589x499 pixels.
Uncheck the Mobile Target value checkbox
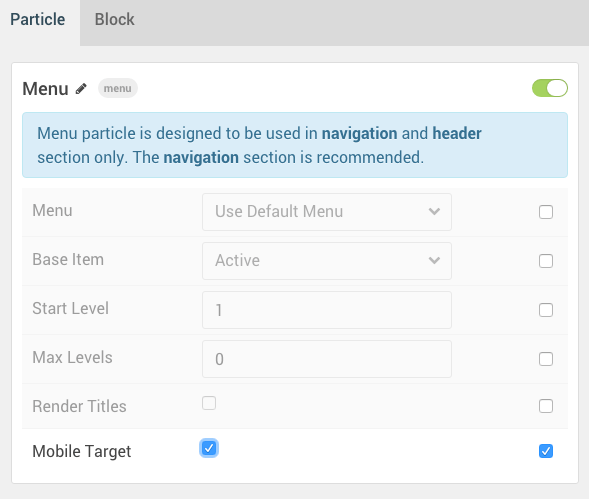point(209,448)
